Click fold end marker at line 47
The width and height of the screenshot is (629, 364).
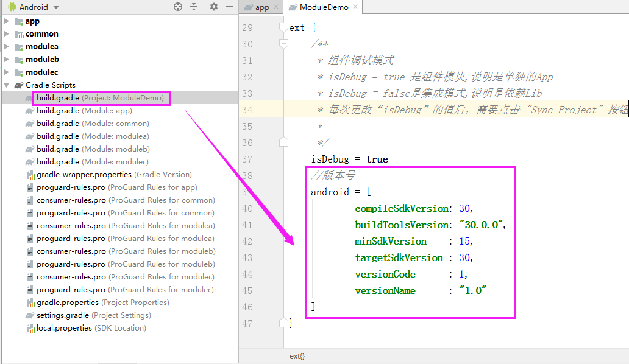click(x=283, y=323)
